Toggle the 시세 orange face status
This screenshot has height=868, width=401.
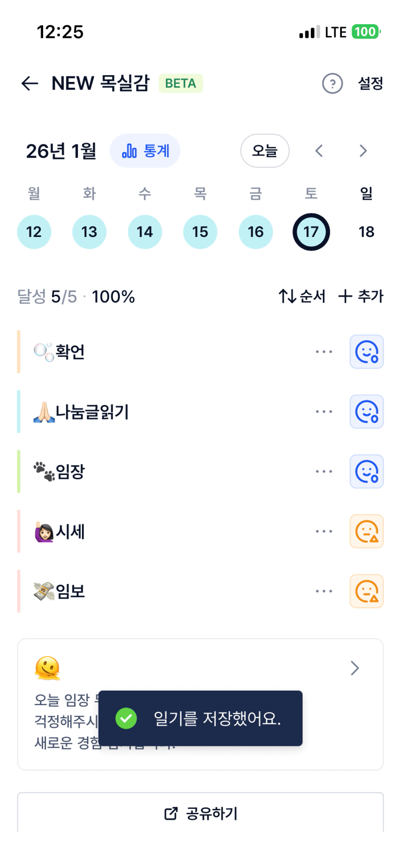[x=367, y=532]
